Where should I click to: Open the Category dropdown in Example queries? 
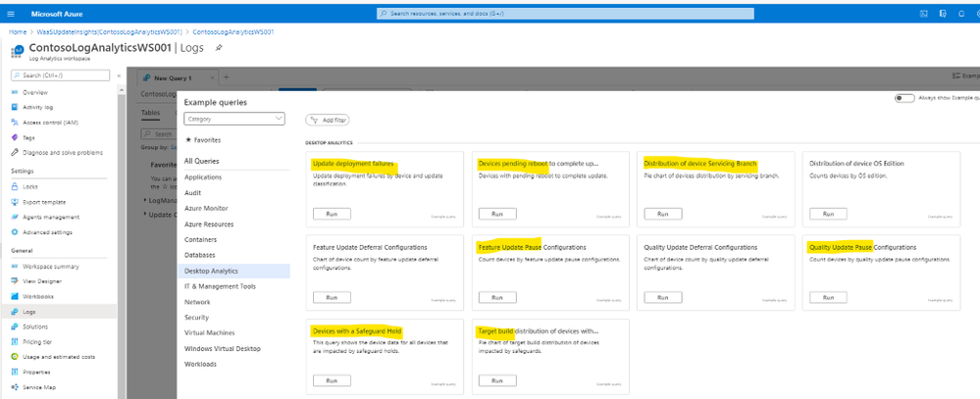coord(234,119)
